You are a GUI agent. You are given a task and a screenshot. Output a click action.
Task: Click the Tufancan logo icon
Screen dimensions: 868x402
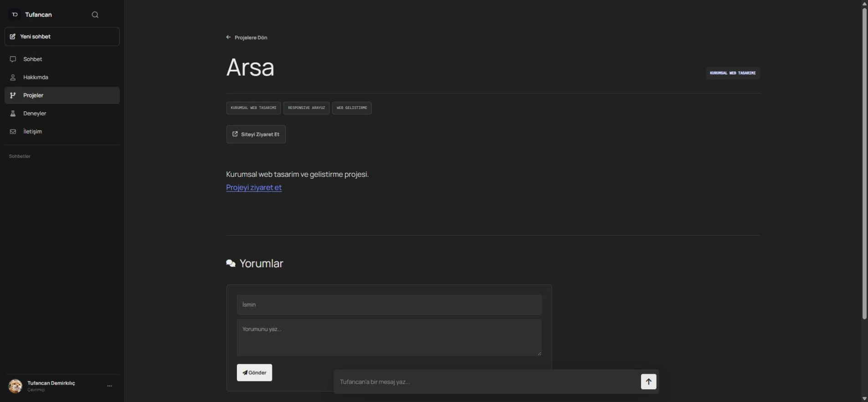(x=15, y=15)
